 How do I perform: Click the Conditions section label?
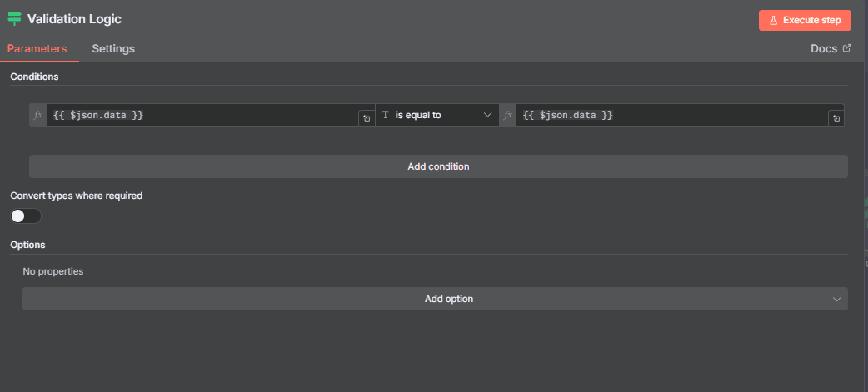coord(34,77)
